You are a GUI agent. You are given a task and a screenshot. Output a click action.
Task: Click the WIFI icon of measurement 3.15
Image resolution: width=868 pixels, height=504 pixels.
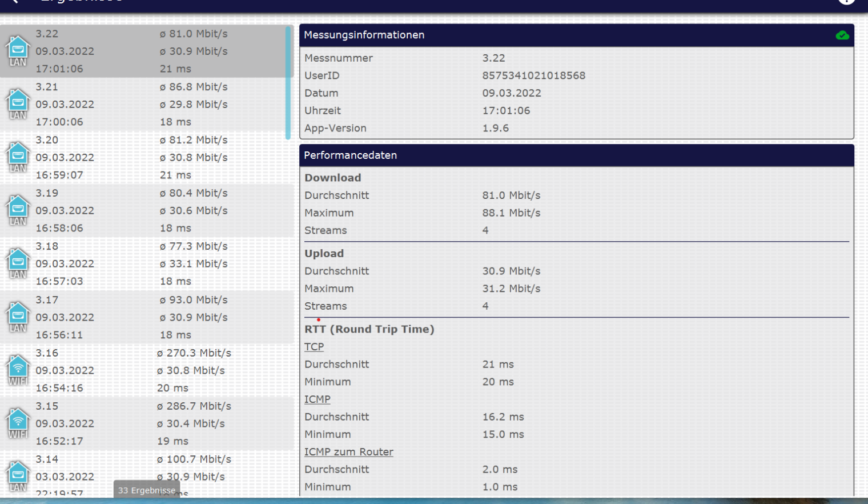pos(18,423)
